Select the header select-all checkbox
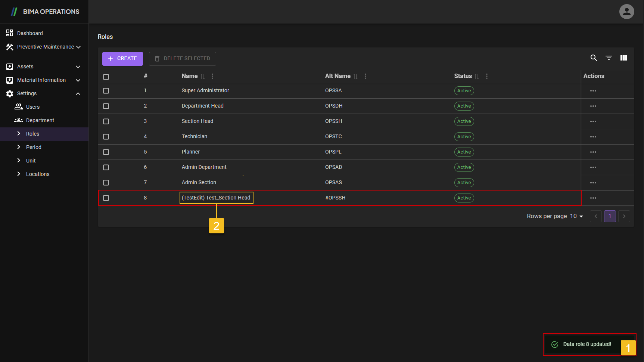 pyautogui.click(x=106, y=77)
